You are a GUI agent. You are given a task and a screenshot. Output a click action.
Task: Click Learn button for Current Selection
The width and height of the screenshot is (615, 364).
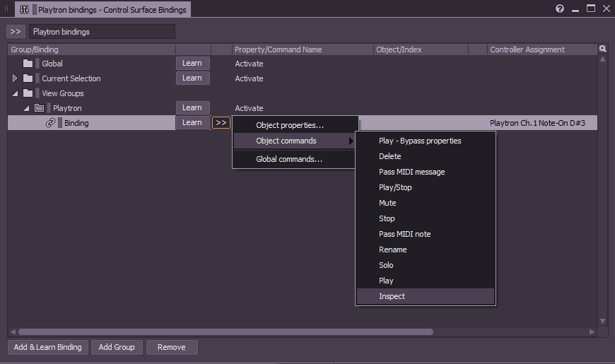click(x=192, y=78)
